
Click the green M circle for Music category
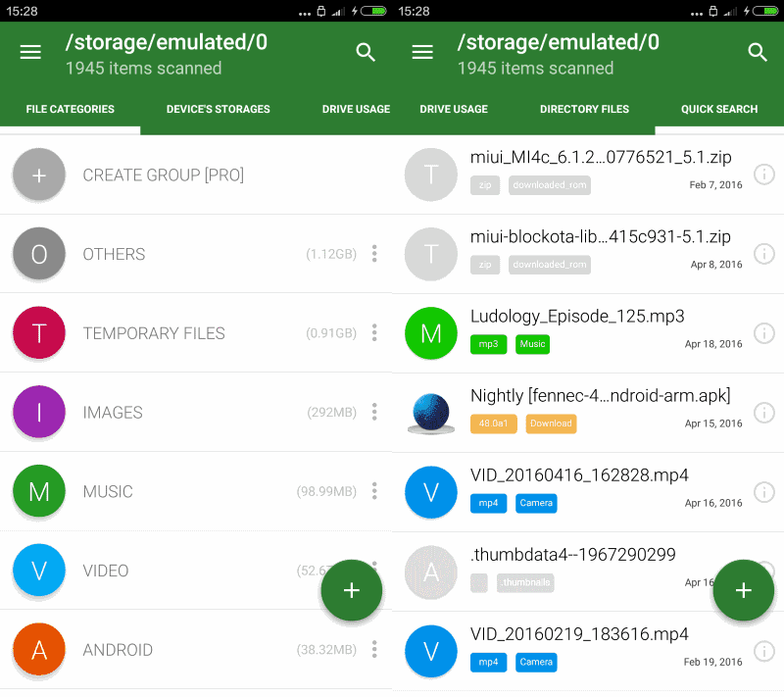pyautogui.click(x=39, y=491)
